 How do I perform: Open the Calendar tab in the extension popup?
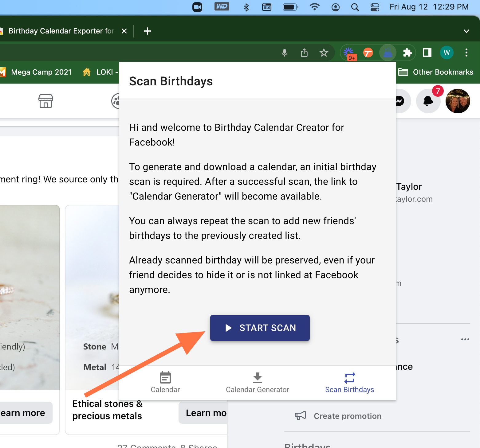click(165, 383)
